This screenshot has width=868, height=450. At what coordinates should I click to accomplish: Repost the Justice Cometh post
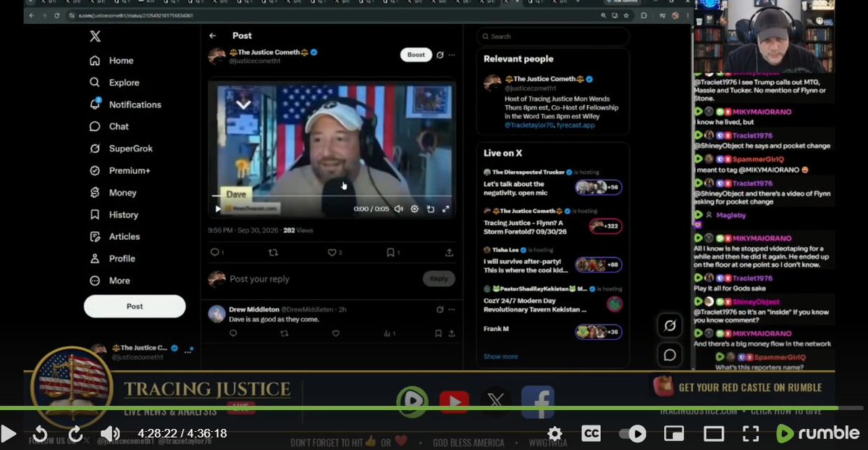(273, 253)
